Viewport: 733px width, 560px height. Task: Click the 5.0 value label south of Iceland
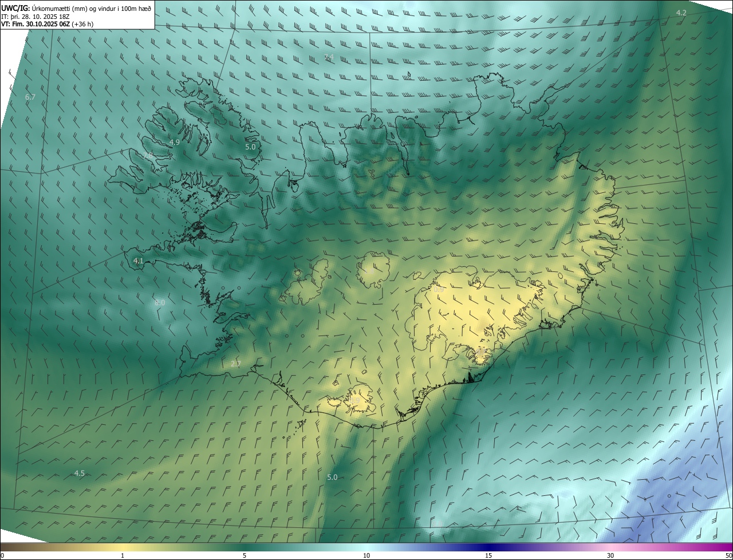[332, 477]
